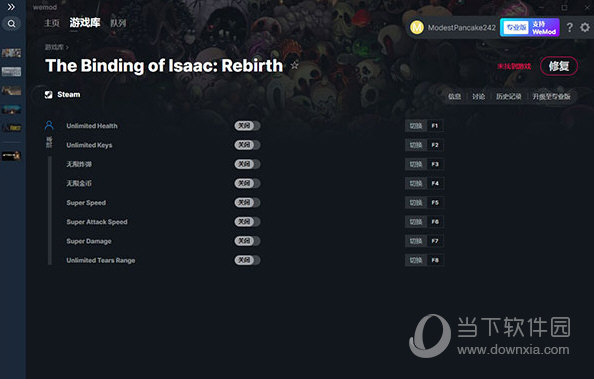Click the 修复 fix button
The image size is (594, 379).
coord(559,66)
